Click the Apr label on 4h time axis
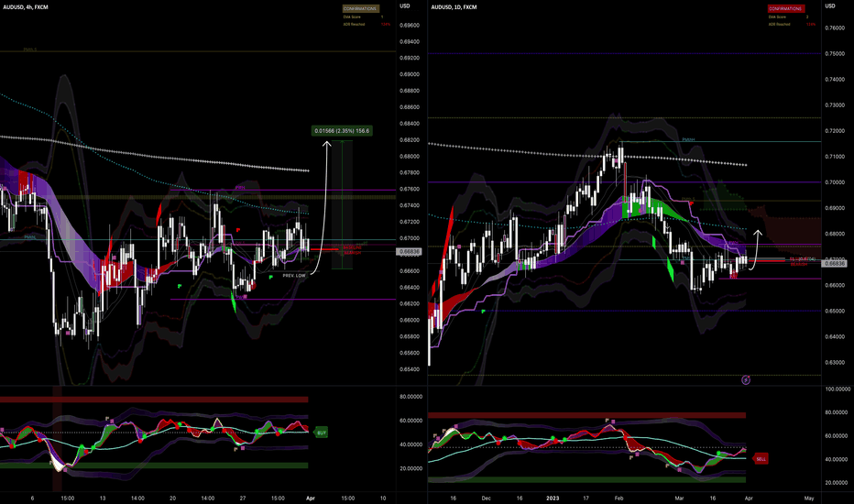Screen dimensions: 854x504 pyautogui.click(x=311, y=498)
